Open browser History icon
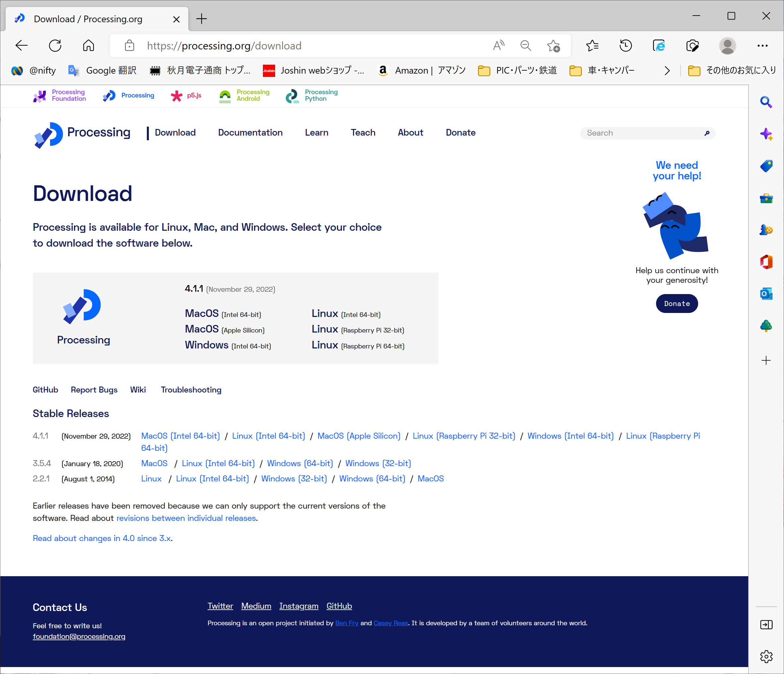784x674 pixels. [626, 46]
